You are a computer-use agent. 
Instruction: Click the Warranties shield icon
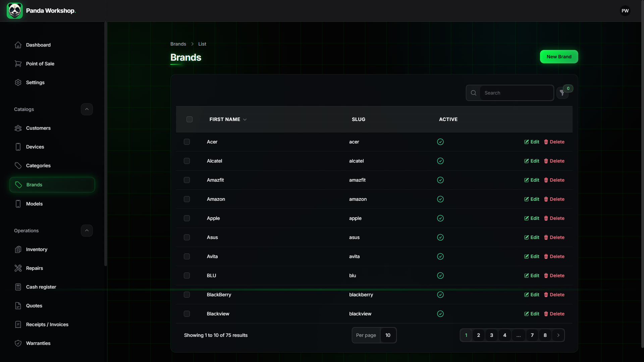point(18,343)
